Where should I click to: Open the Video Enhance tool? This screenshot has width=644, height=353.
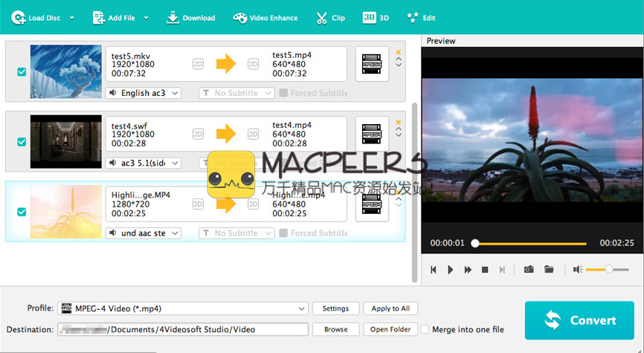[x=265, y=18]
